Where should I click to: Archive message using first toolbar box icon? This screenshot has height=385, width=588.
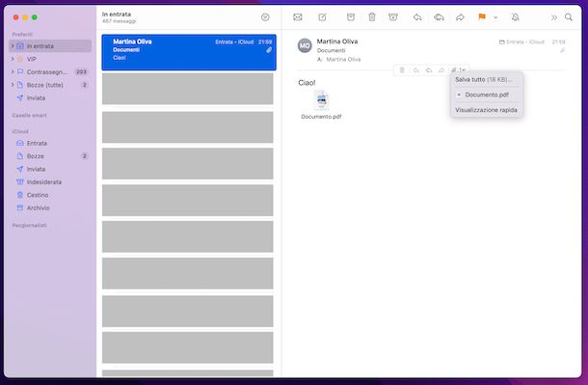pyautogui.click(x=351, y=17)
